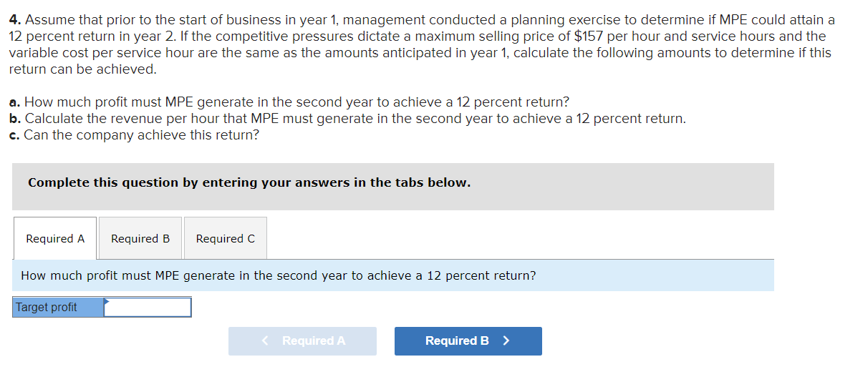Click the bold 'b.' list marker
This screenshot has height=392, width=868.
click(14, 119)
